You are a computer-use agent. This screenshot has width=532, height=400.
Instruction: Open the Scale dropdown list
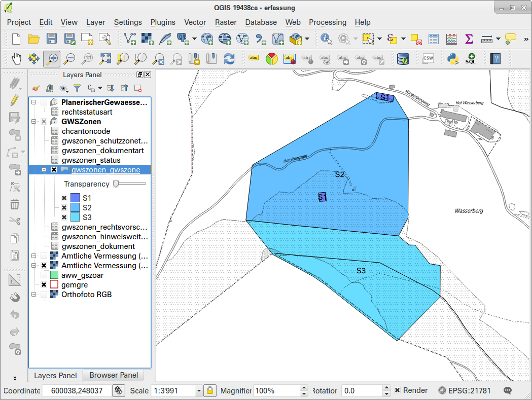point(199,391)
